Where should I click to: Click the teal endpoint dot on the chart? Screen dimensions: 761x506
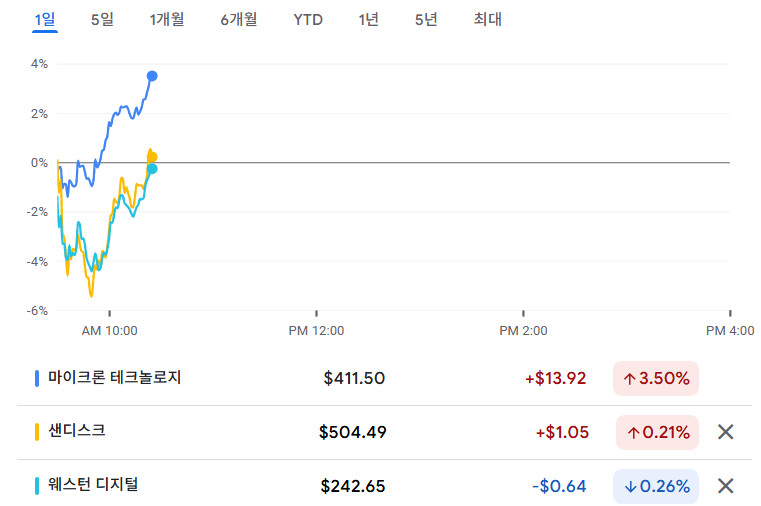[152, 169]
